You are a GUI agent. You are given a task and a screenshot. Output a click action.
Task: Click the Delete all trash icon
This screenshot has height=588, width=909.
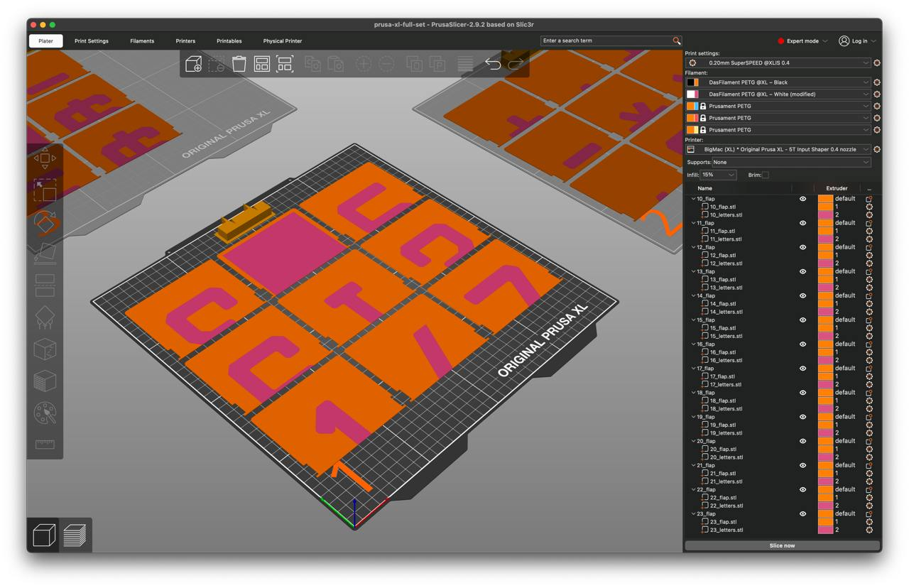[x=239, y=64]
